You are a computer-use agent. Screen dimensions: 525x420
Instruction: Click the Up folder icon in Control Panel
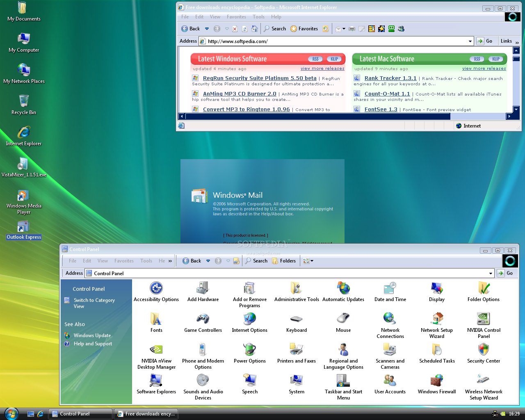(x=236, y=261)
